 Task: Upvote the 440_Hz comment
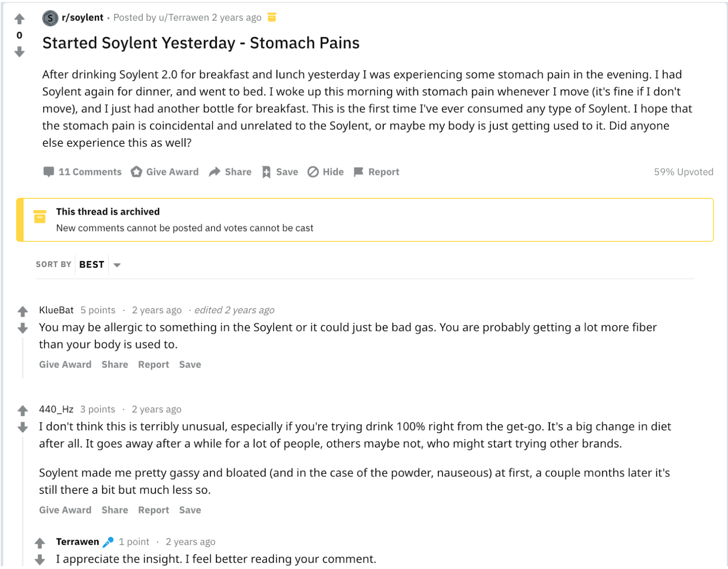(23, 410)
